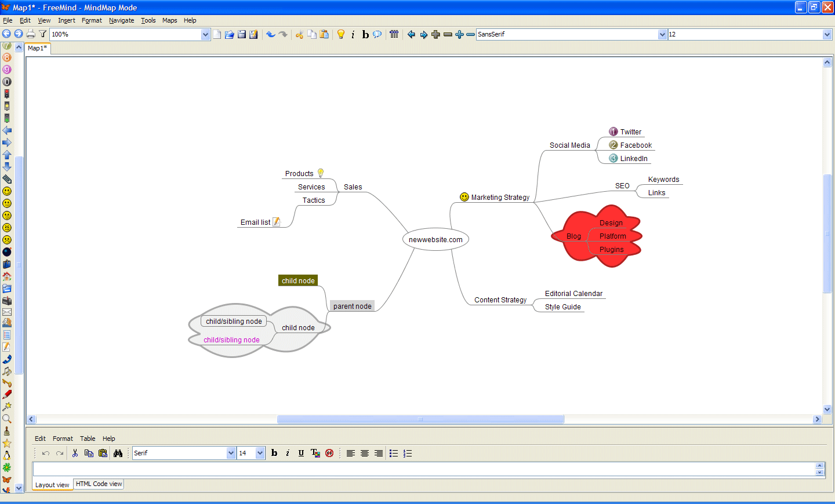The image size is (835, 504).
Task: Click the cloud icon in main toolbar
Action: pos(377,34)
